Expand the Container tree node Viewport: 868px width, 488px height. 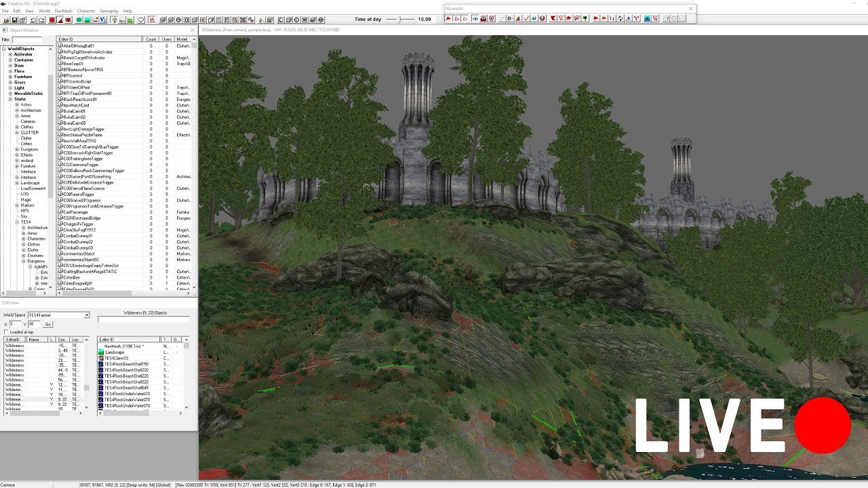click(10, 60)
